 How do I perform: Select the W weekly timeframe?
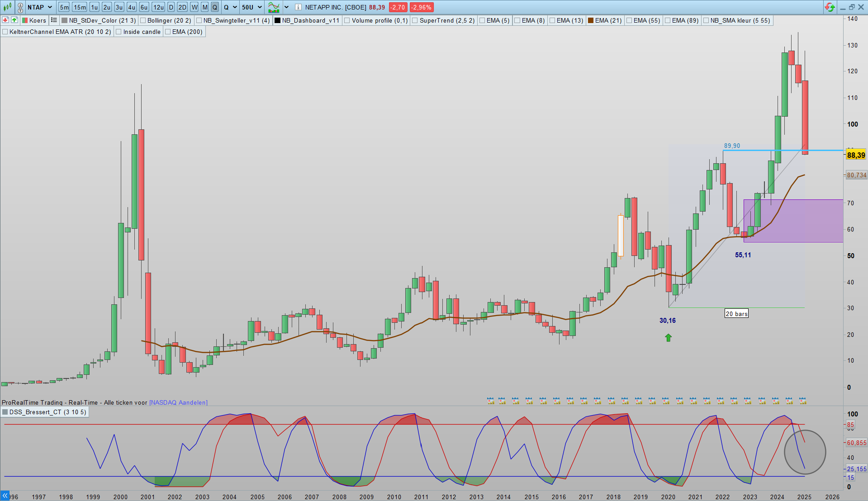point(194,7)
